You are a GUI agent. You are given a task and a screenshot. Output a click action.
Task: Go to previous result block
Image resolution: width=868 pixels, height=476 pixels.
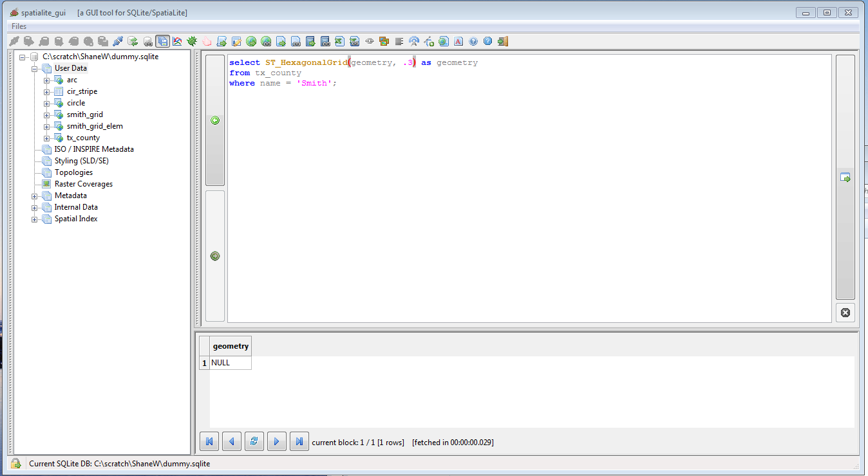click(232, 442)
